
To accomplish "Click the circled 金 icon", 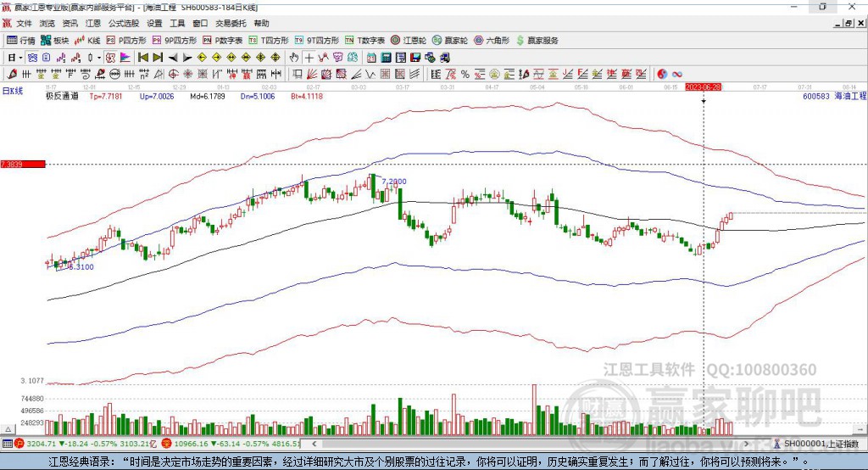I will pyautogui.click(x=494, y=74).
